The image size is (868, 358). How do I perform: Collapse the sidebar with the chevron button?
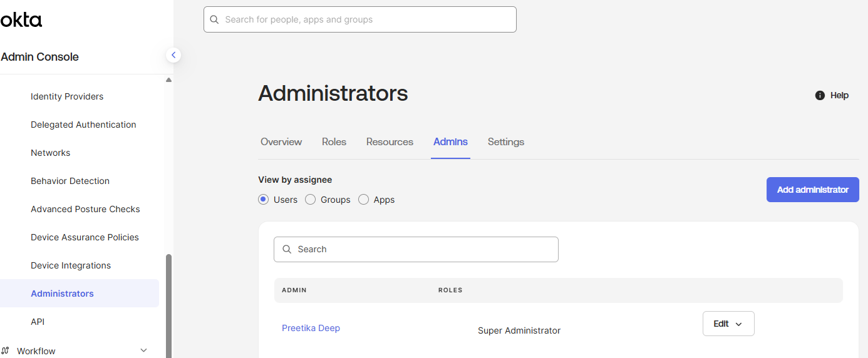pyautogui.click(x=173, y=55)
